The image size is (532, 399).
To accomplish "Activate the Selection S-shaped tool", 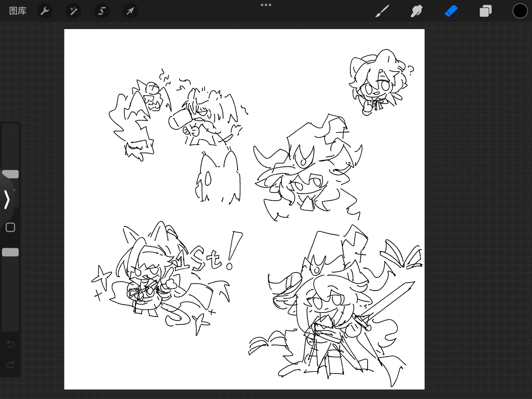I will click(x=102, y=11).
